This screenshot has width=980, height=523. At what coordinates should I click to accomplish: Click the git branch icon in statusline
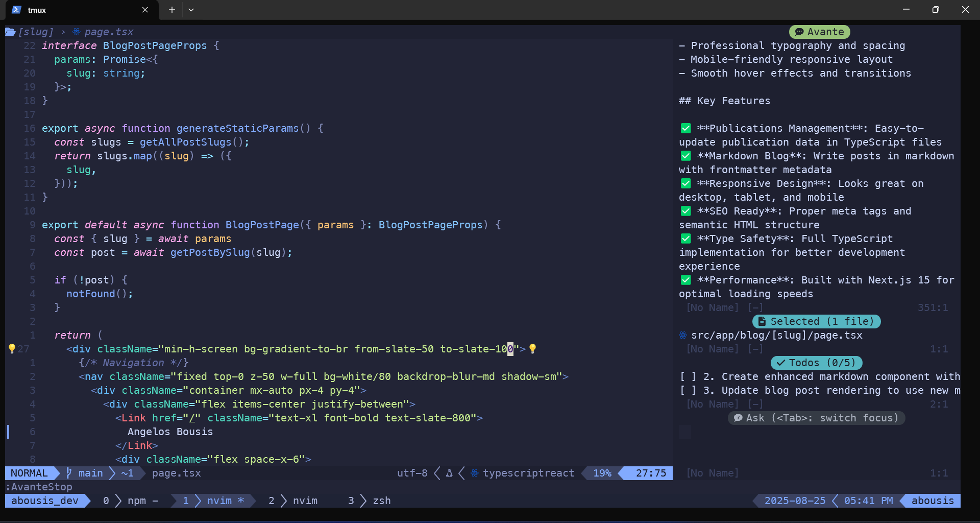69,473
